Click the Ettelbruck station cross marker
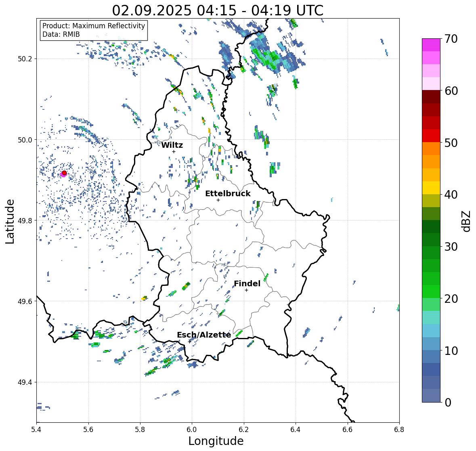Viewport: 476px width, 451px height. click(218, 200)
